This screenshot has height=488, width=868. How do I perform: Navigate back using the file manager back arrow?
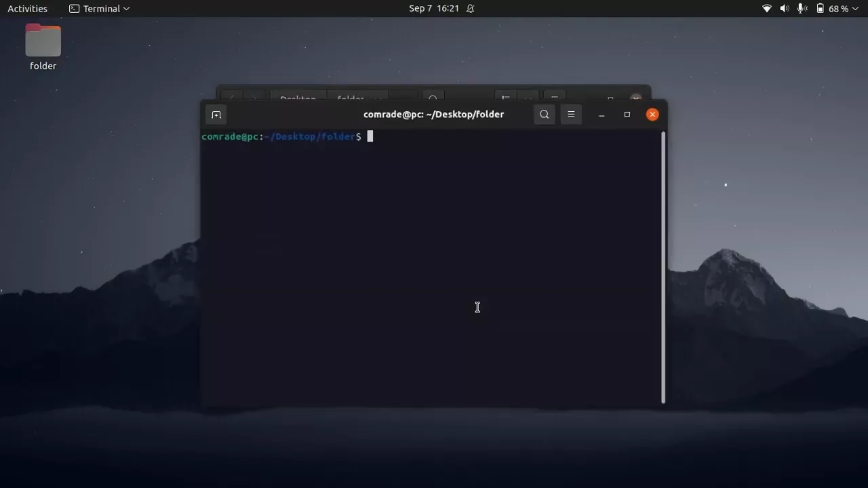232,98
